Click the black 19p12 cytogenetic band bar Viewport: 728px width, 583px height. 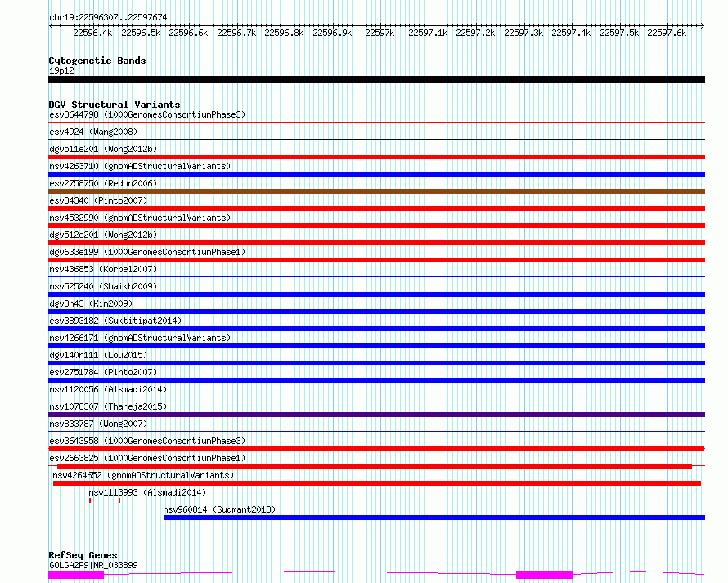(376, 79)
